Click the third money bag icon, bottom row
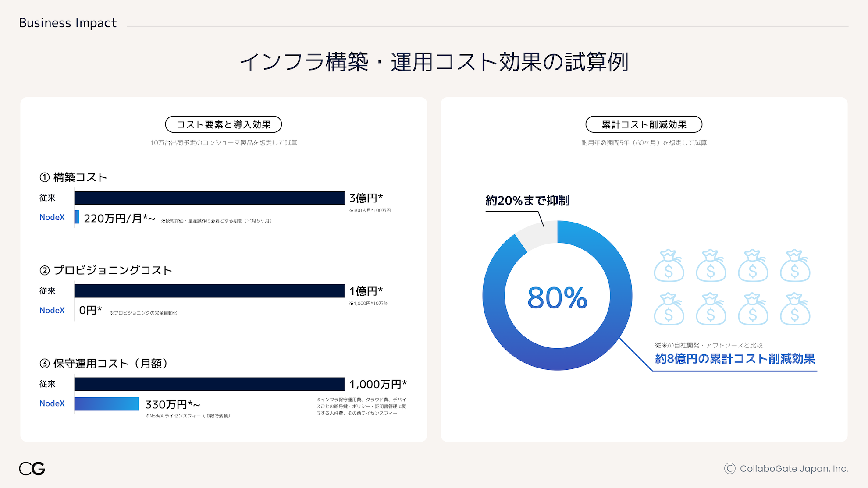Image resolution: width=868 pixels, height=488 pixels. [x=753, y=309]
